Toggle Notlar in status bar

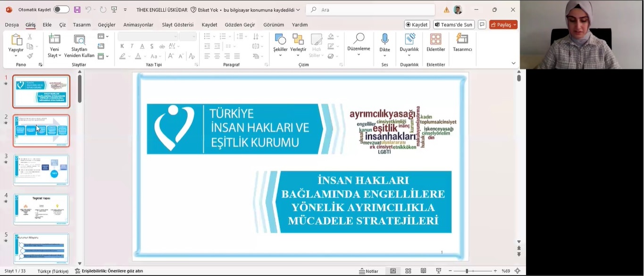click(368, 271)
